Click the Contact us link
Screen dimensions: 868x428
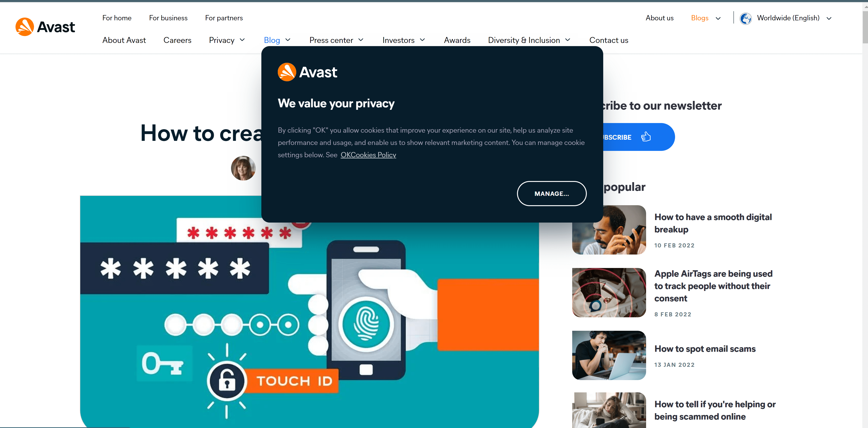click(608, 40)
